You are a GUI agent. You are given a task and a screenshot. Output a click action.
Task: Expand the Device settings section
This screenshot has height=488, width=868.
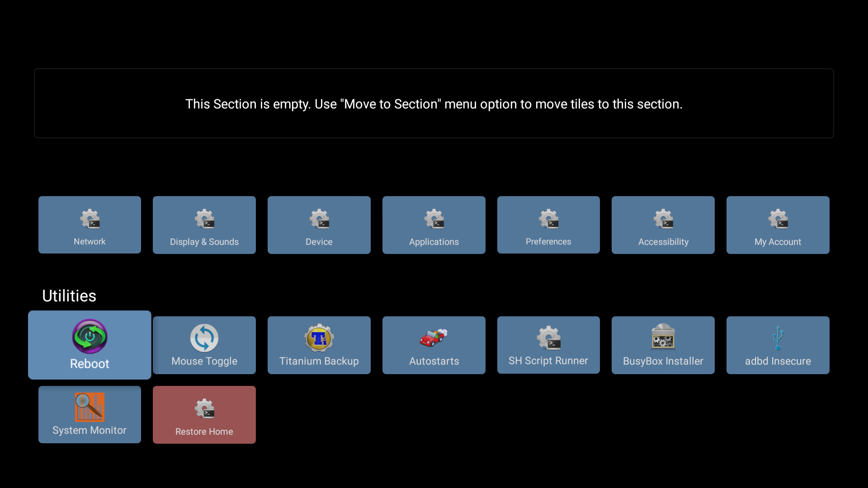tap(319, 225)
